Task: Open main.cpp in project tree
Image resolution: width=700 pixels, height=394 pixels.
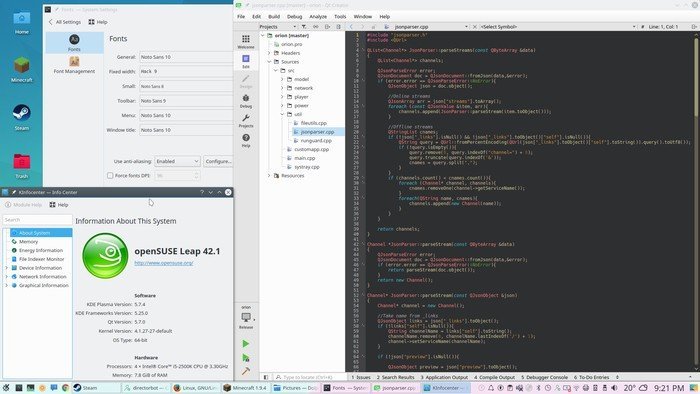Action: click(x=304, y=158)
